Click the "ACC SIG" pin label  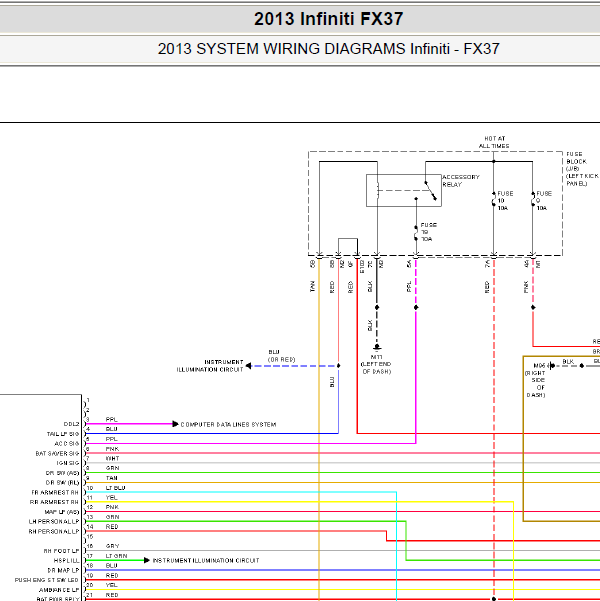point(67,443)
